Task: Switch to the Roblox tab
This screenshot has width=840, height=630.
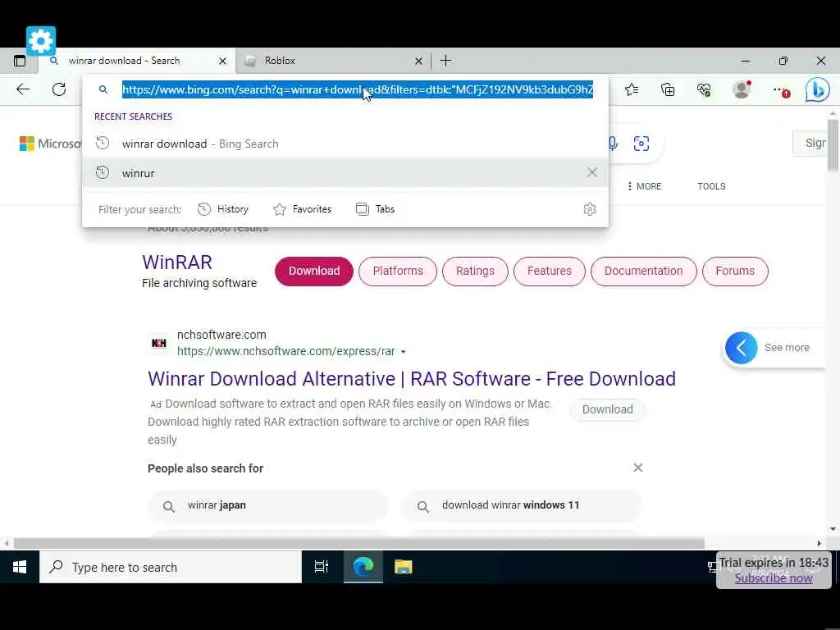Action: pos(332,61)
